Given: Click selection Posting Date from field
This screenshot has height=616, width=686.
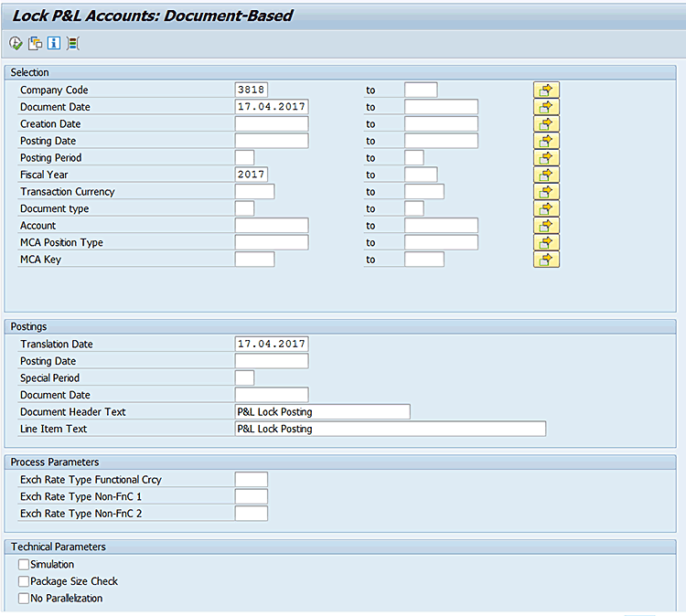Looking at the screenshot, I should [x=272, y=141].
